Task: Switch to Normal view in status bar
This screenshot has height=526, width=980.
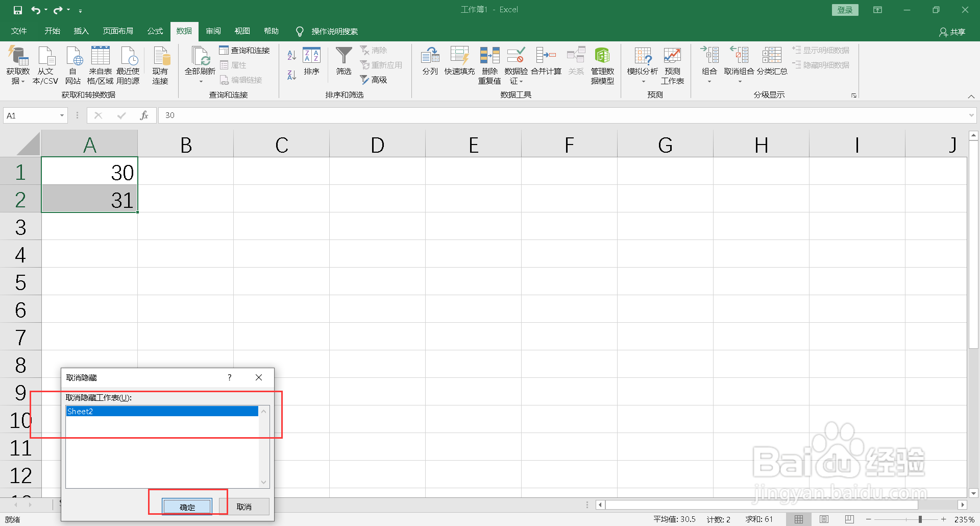Action: (799, 519)
